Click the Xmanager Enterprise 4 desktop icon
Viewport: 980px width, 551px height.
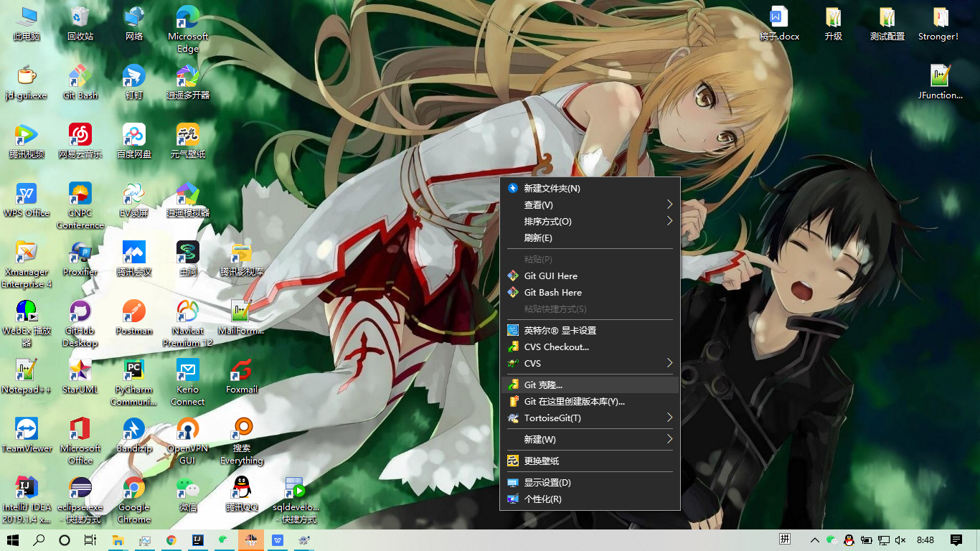[x=27, y=265]
